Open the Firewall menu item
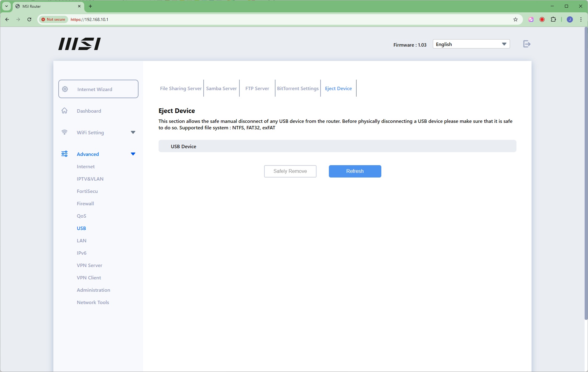 coord(85,204)
